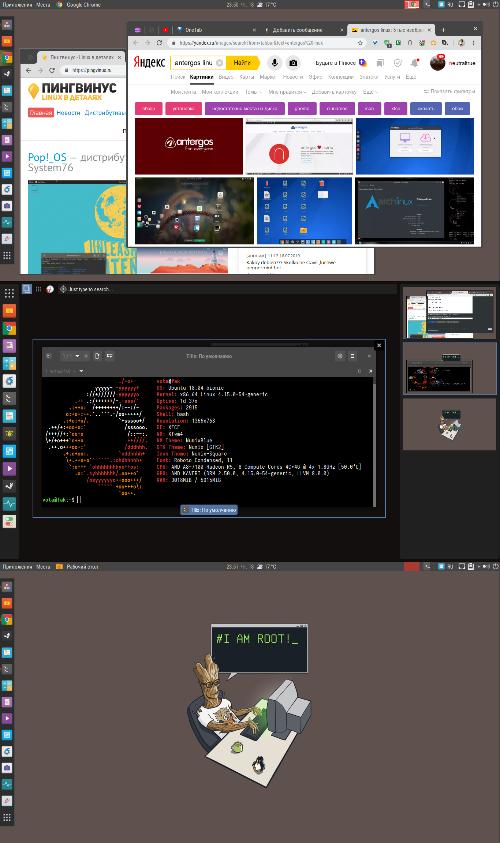Open the Главная link on Пингвинус
The height and width of the screenshot is (843, 500).
tap(41, 113)
